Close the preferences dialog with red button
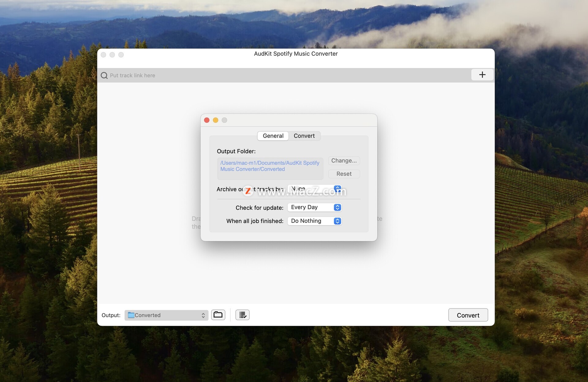Screen dimensions: 588x382 (x=207, y=120)
